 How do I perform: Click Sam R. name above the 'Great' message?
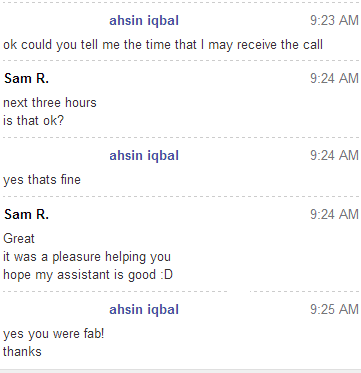point(26,215)
